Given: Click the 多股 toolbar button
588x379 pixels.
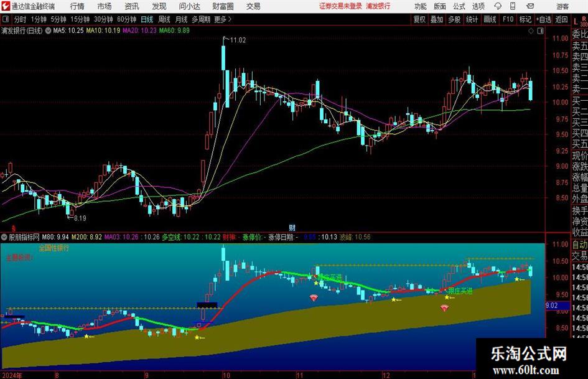Looking at the screenshot, I should [x=454, y=19].
